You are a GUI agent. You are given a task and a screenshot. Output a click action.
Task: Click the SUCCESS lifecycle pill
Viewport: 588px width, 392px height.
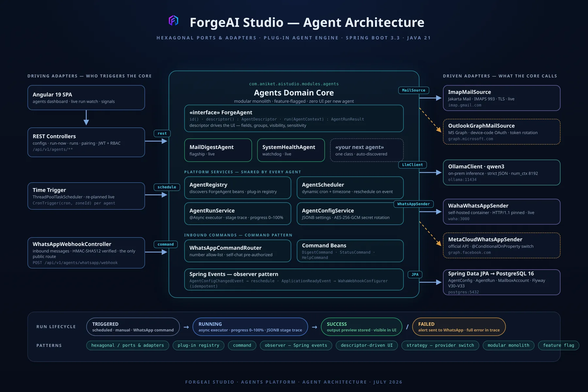[362, 327]
